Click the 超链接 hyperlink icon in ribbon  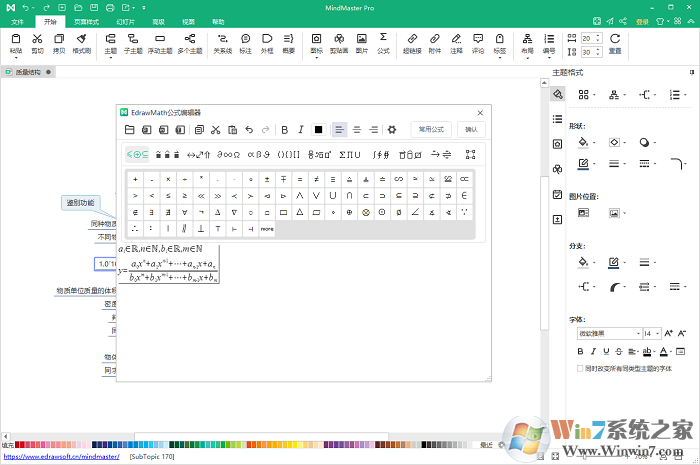[x=411, y=42]
